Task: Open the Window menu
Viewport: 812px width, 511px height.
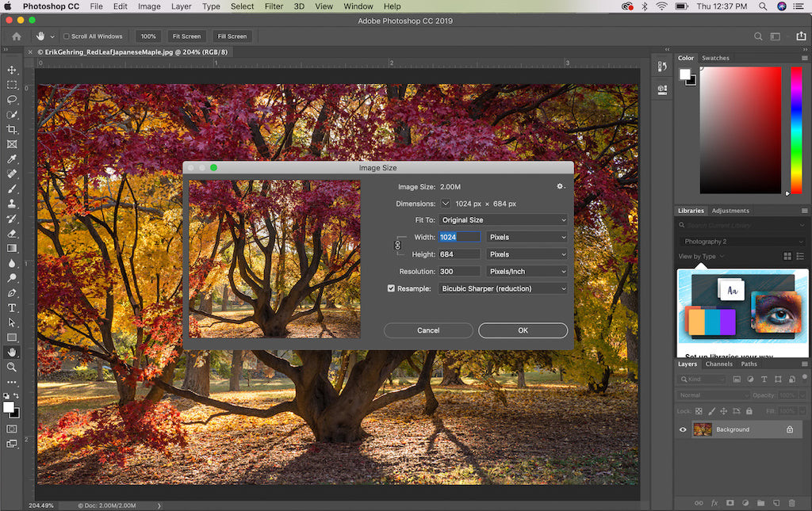Action: 358,6
